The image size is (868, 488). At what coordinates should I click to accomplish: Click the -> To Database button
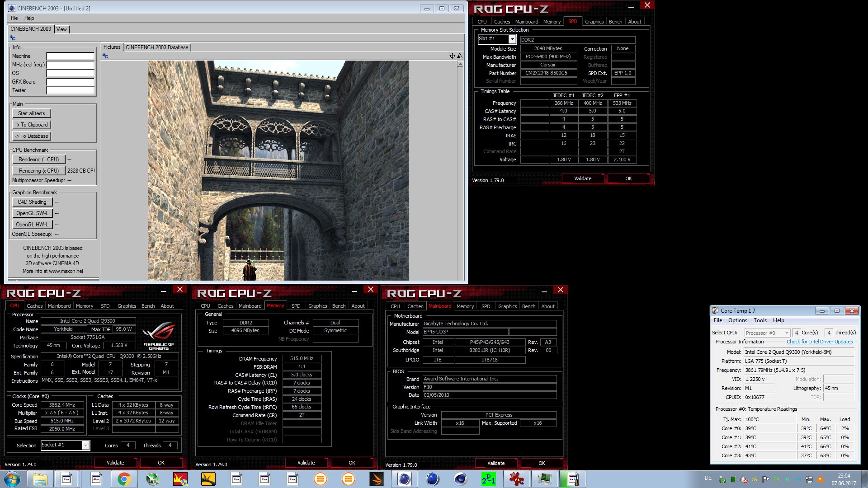32,136
